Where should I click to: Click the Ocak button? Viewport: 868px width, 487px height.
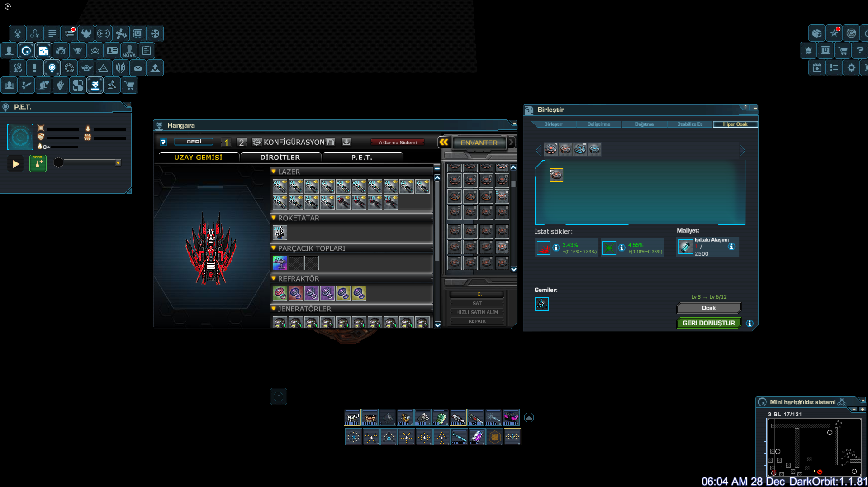point(709,308)
